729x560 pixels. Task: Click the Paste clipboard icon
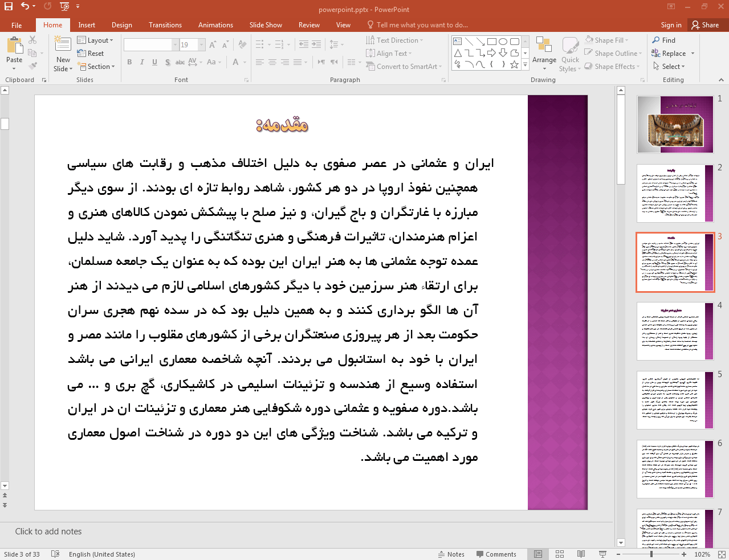[x=14, y=46]
